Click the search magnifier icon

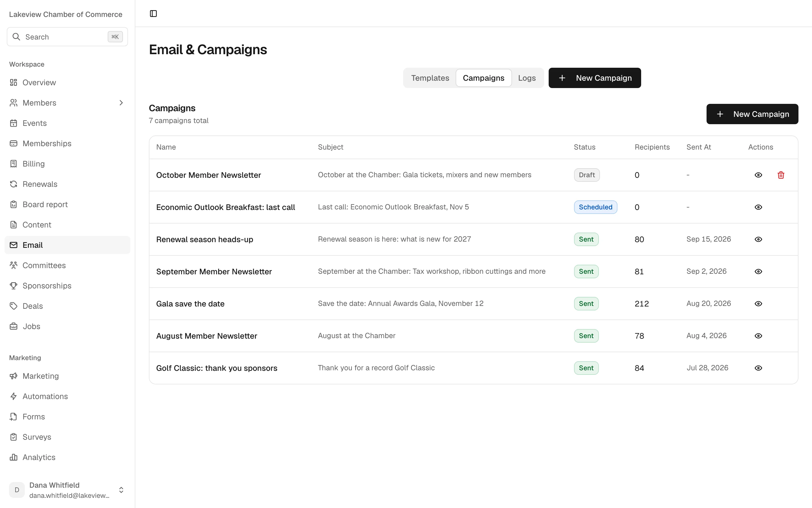click(16, 37)
